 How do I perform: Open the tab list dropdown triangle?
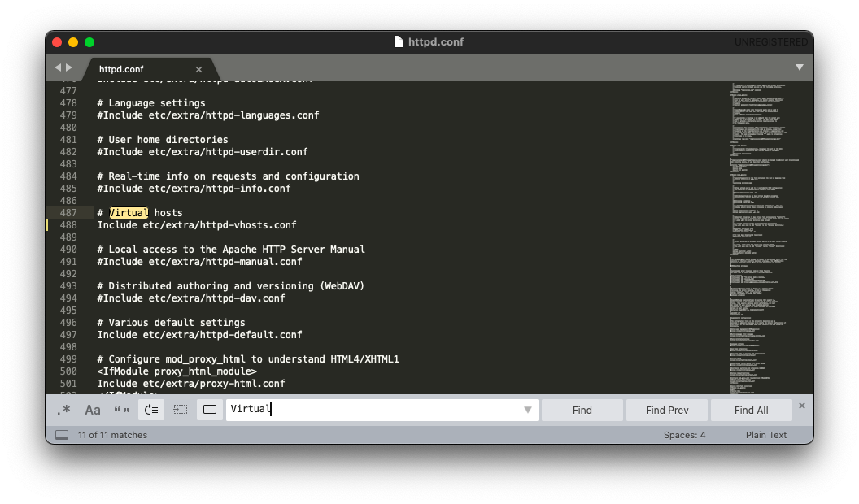click(799, 67)
